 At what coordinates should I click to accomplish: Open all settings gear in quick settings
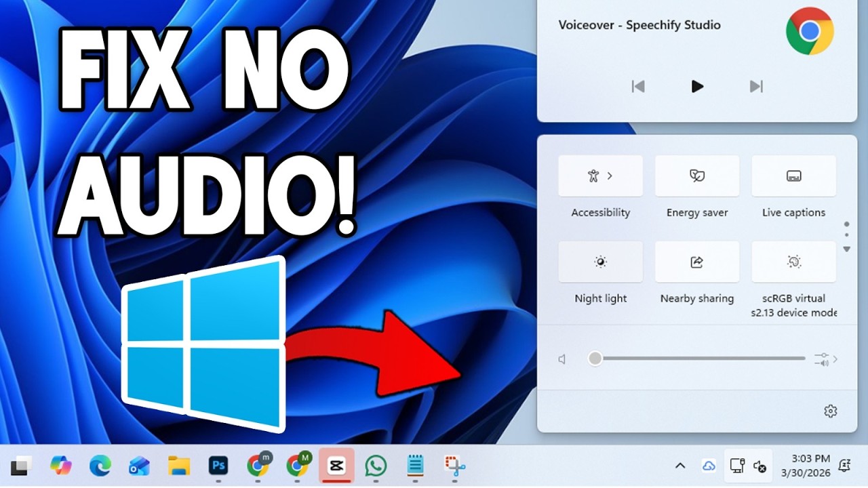tap(831, 411)
